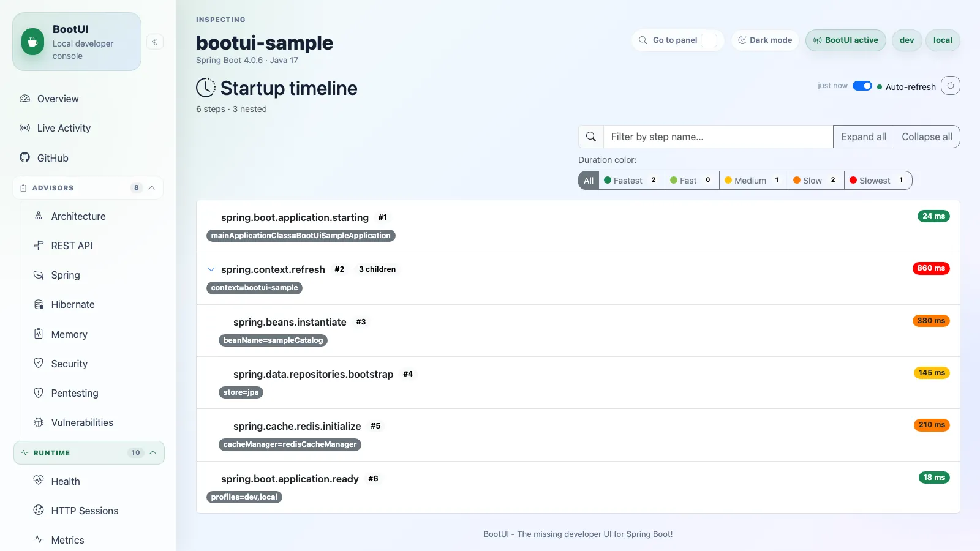Viewport: 980px width, 551px height.
Task: Click the 145 ms yellow duration badge
Action: tap(932, 373)
